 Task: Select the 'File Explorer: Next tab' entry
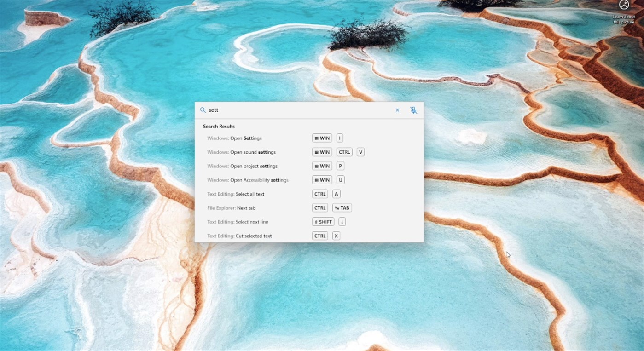(x=231, y=207)
